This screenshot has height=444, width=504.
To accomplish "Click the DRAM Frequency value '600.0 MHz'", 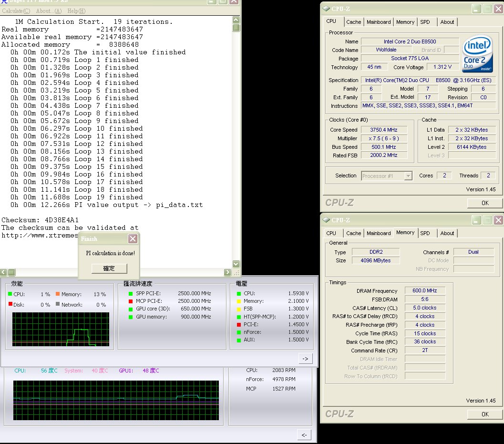I will coord(424,290).
